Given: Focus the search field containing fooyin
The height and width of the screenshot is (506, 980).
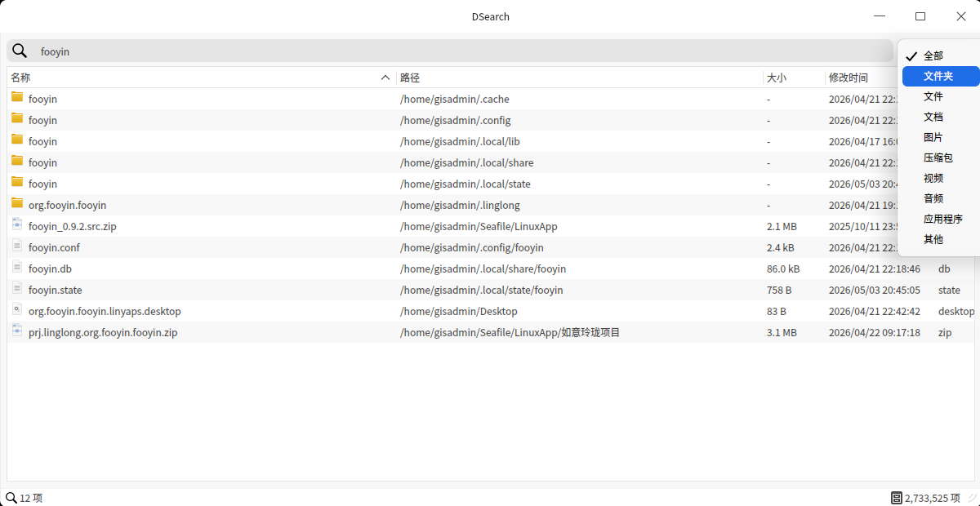Looking at the screenshot, I should tap(450, 51).
